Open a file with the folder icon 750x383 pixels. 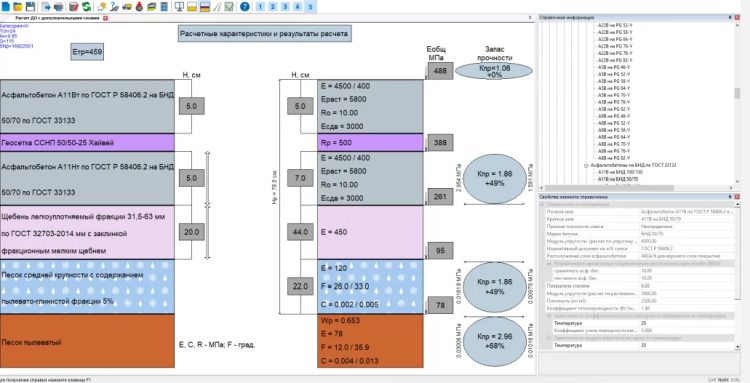18,7
